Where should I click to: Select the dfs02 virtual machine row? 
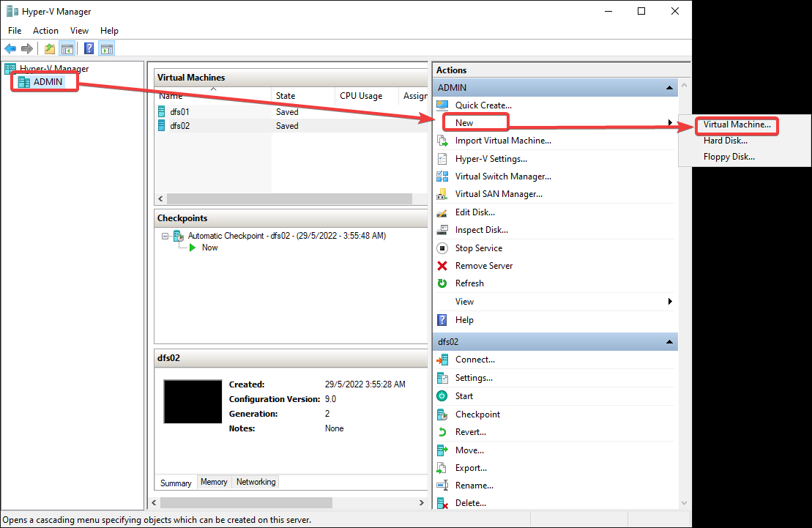point(291,126)
